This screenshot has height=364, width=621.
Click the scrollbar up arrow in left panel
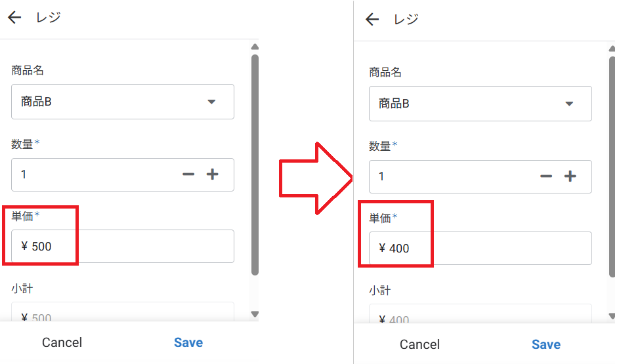pyautogui.click(x=255, y=47)
